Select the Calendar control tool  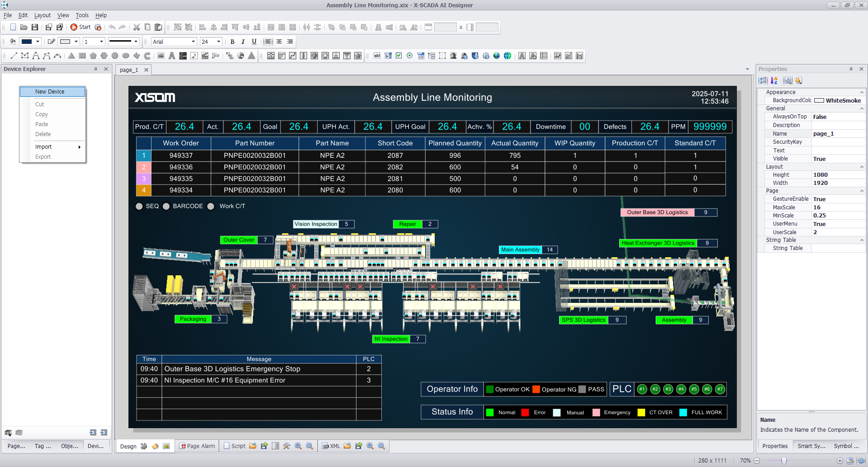pyautogui.click(x=421, y=56)
